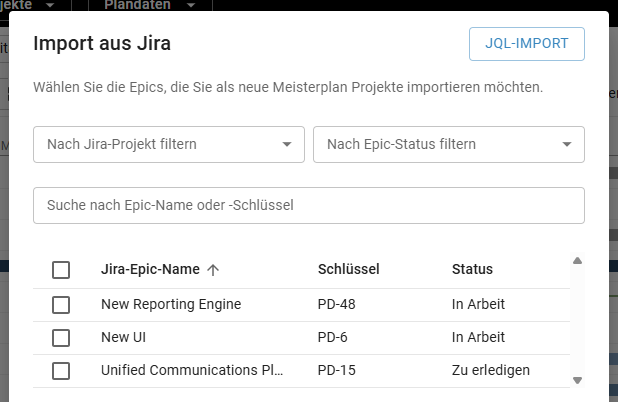Click the PD-15 key cell
This screenshot has height=402, width=618.
[337, 370]
